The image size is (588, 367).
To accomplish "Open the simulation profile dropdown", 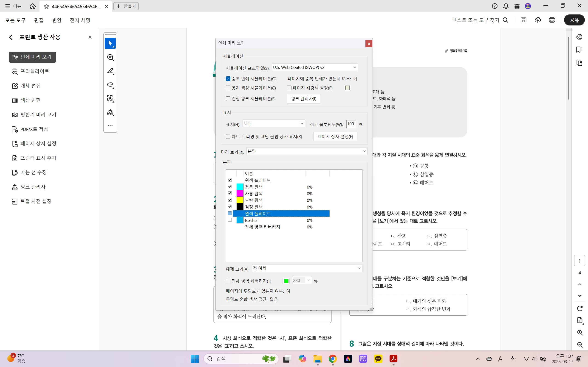I will 315,67.
